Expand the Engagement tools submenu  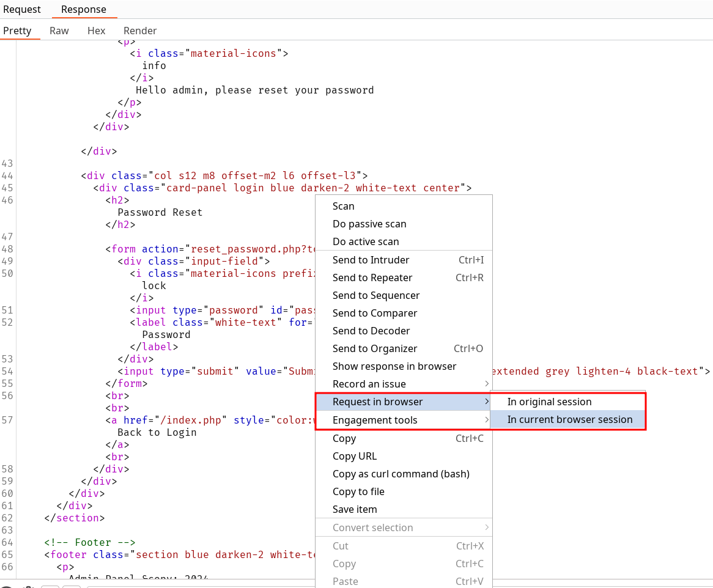coord(375,421)
